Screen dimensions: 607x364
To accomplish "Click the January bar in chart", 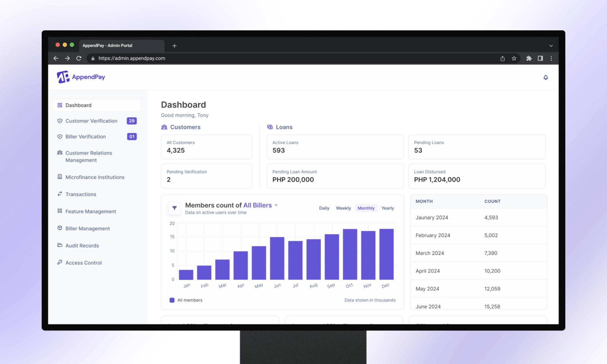I will click(x=186, y=275).
